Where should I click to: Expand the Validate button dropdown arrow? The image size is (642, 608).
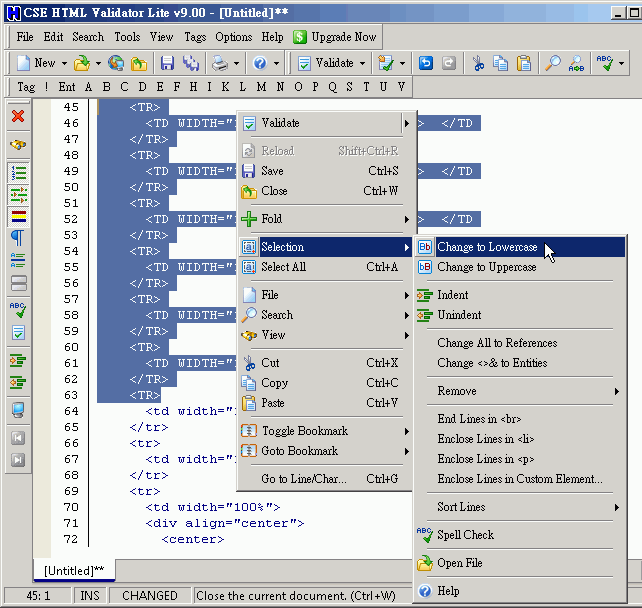pyautogui.click(x=362, y=63)
